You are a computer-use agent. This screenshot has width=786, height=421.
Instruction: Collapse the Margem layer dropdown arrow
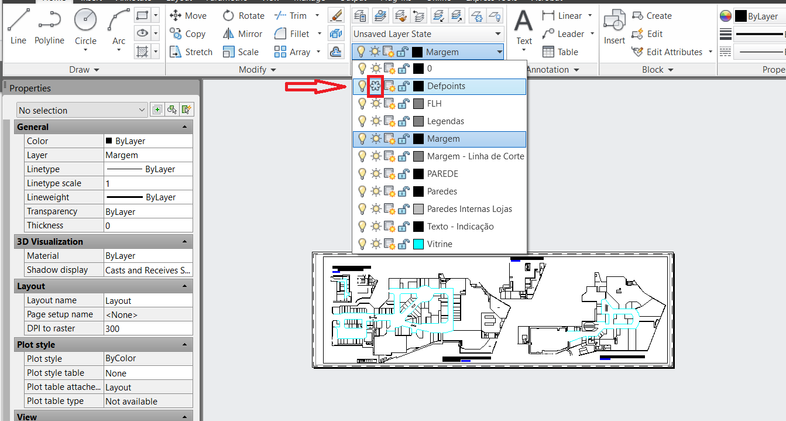[x=499, y=52]
